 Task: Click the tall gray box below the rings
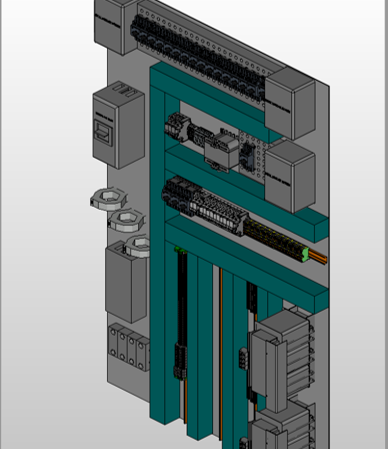tap(126, 283)
